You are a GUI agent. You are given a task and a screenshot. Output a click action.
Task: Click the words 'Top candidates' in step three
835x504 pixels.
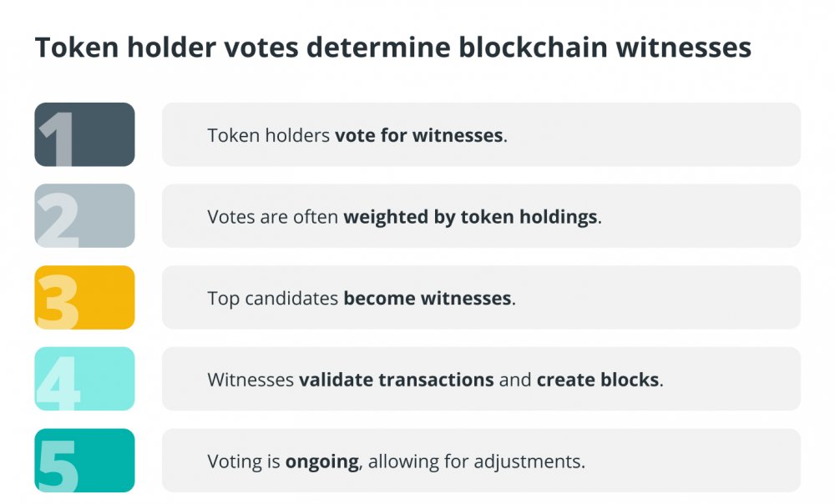273,299
